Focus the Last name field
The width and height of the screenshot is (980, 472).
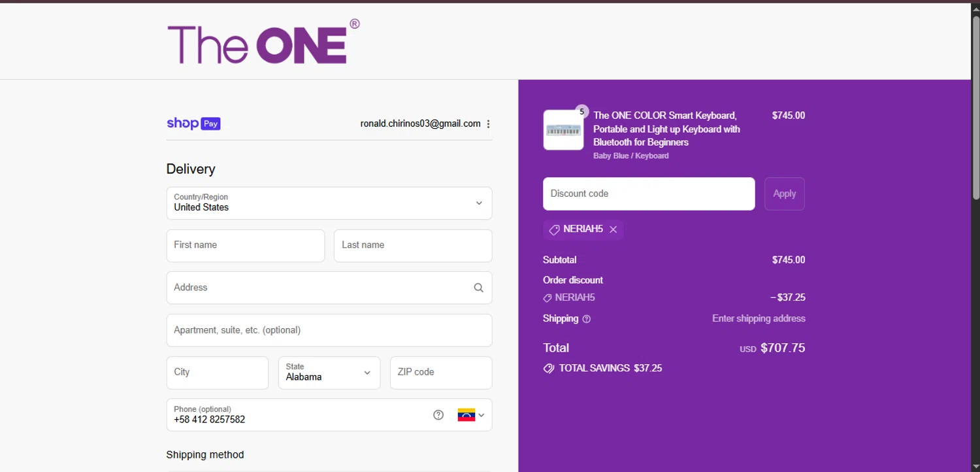click(x=413, y=246)
